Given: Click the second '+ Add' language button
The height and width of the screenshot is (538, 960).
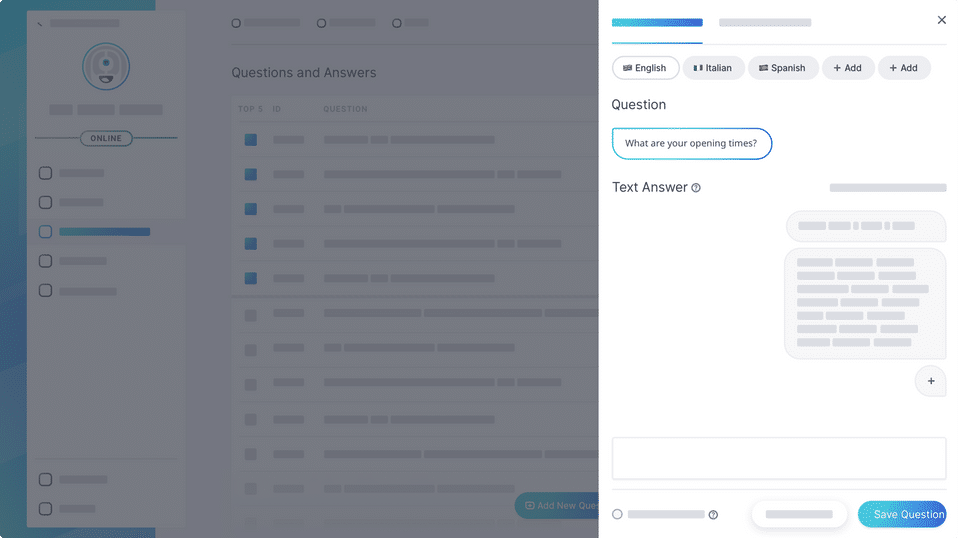Looking at the screenshot, I should 904,68.
